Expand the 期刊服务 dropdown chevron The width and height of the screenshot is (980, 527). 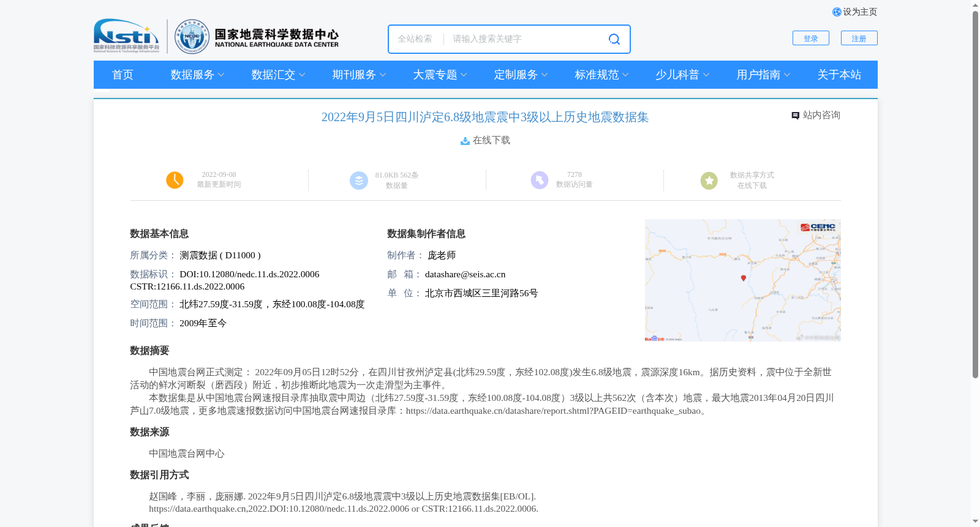pos(383,75)
